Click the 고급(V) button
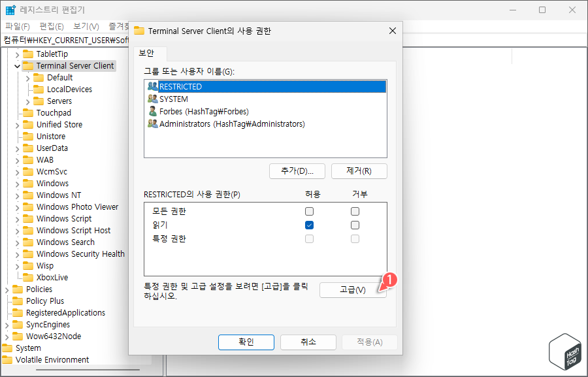This screenshot has height=377, width=588. click(x=353, y=289)
